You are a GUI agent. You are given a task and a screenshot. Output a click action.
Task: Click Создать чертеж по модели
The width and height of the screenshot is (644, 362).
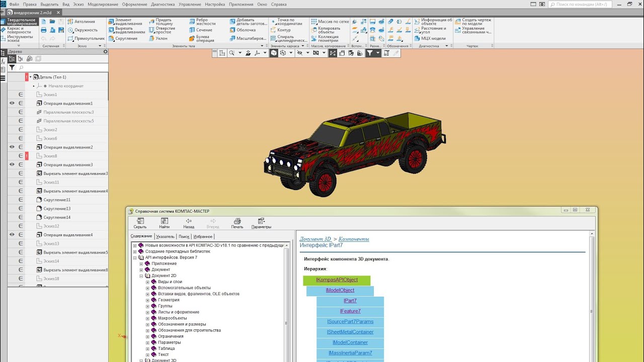pyautogui.click(x=473, y=22)
